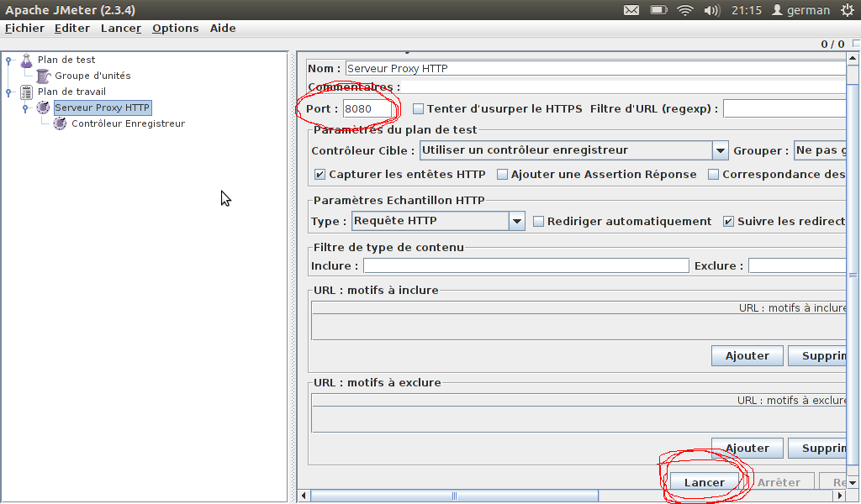The height and width of the screenshot is (504, 861).
Task: Click the Lancer button to start proxy
Action: coord(705,482)
